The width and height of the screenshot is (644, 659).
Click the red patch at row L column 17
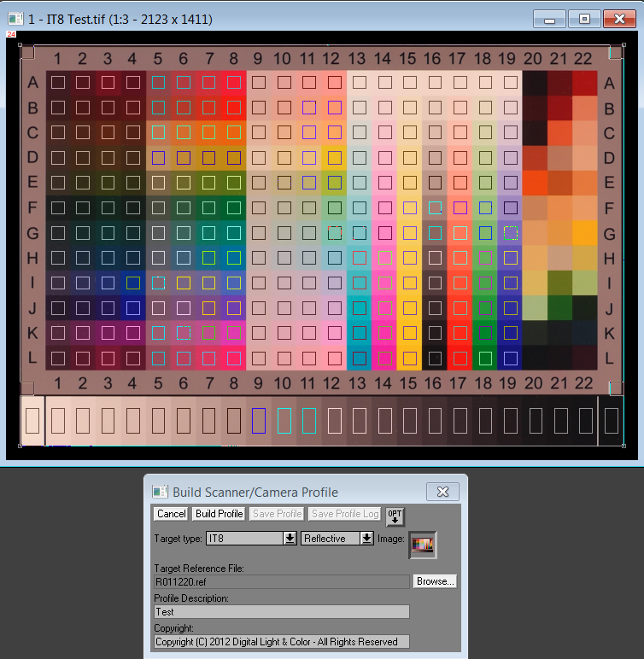click(x=460, y=359)
